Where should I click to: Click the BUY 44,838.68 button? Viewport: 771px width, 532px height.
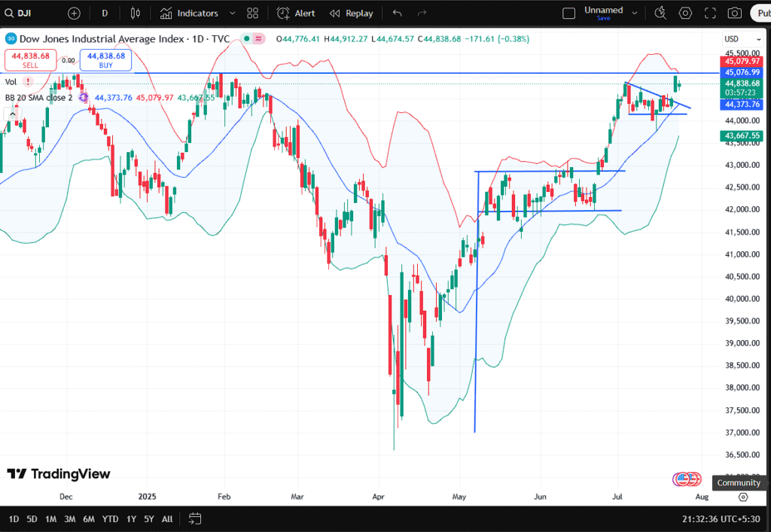click(x=105, y=60)
